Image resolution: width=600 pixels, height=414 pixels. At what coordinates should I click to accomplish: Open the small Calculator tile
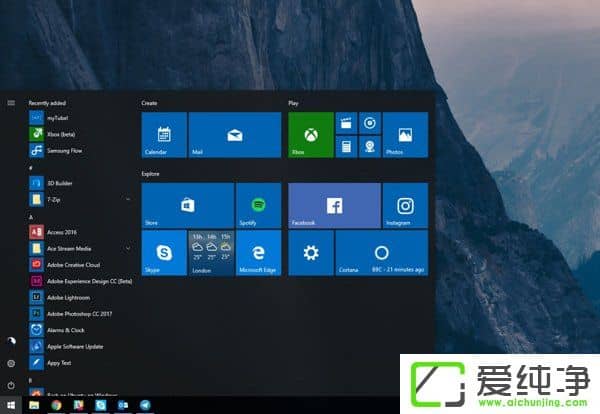point(346,147)
